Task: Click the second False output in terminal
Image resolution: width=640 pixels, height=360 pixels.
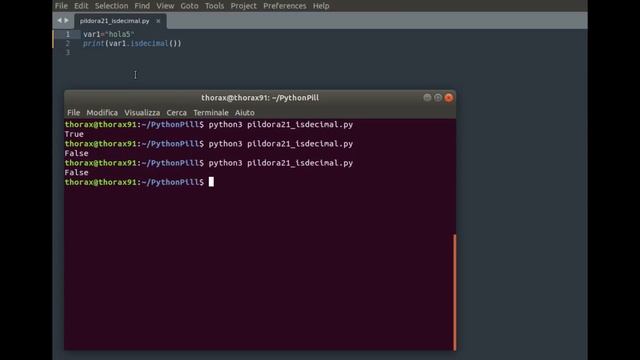Action: pyautogui.click(x=76, y=173)
